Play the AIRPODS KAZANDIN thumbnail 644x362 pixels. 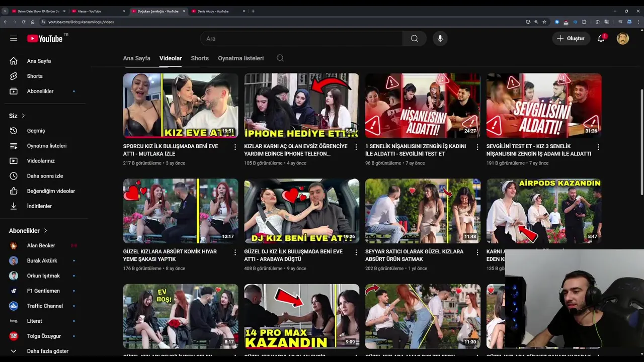pos(544,211)
